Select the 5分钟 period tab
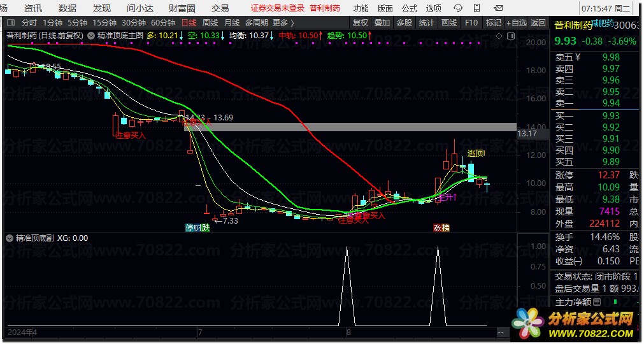This screenshot has width=644, height=344. (78, 22)
